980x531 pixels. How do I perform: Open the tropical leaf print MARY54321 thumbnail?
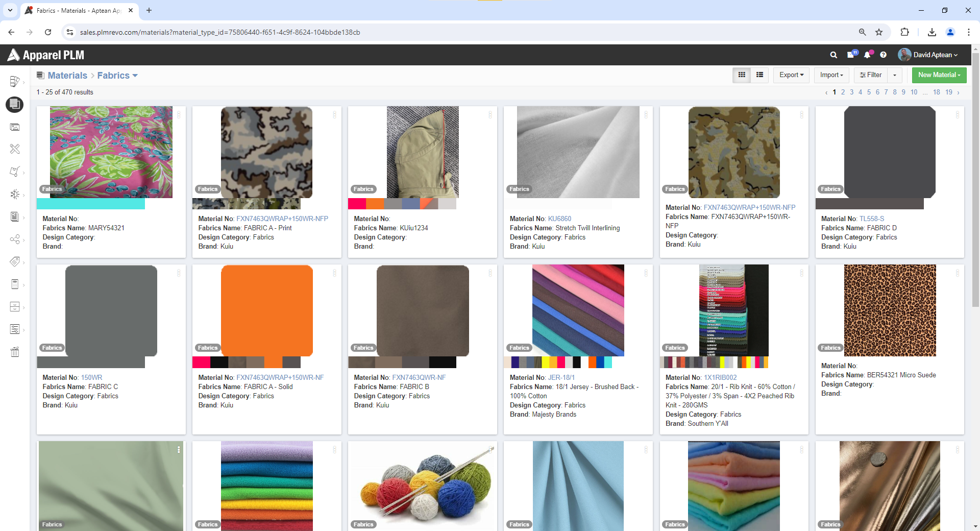click(111, 152)
